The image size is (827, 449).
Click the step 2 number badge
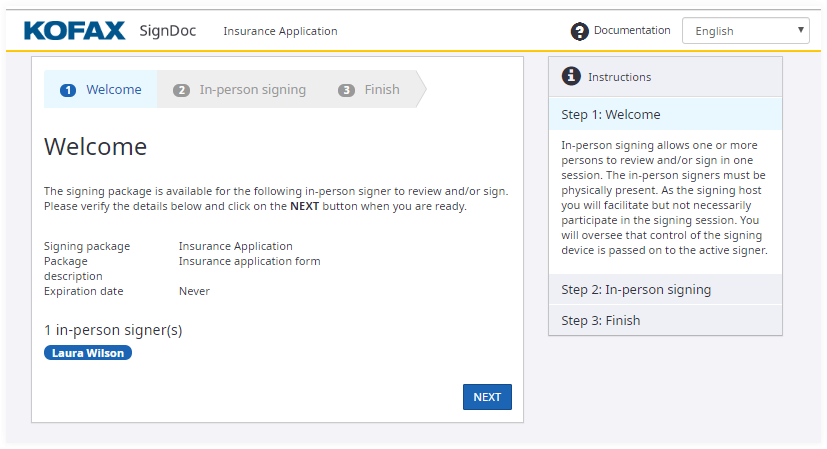click(181, 90)
